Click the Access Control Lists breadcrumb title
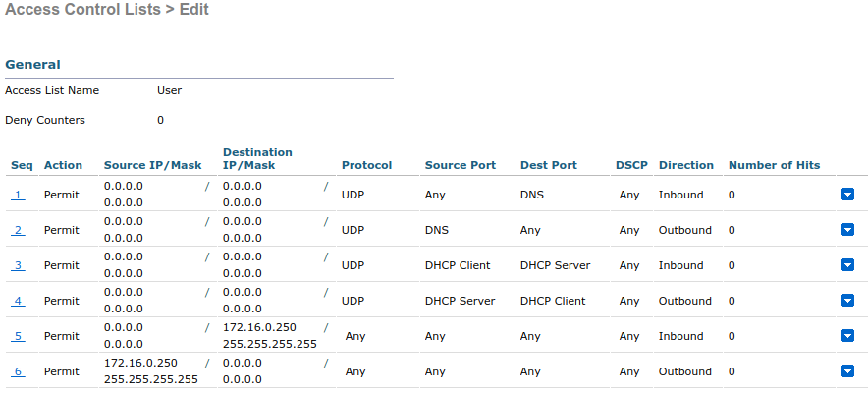 coord(81,10)
